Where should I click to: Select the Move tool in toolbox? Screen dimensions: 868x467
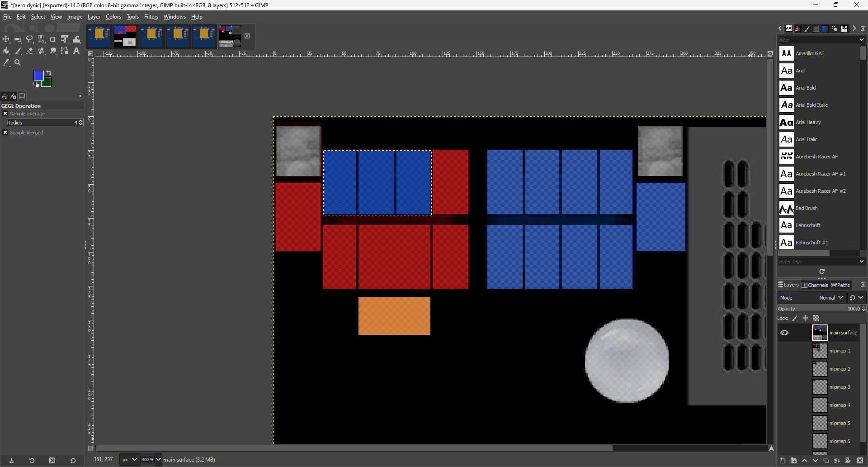point(6,39)
